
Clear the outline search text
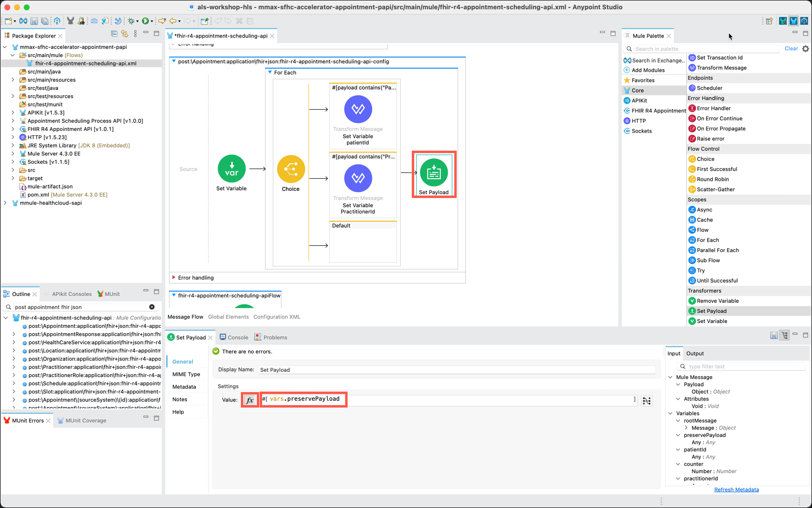click(x=152, y=307)
